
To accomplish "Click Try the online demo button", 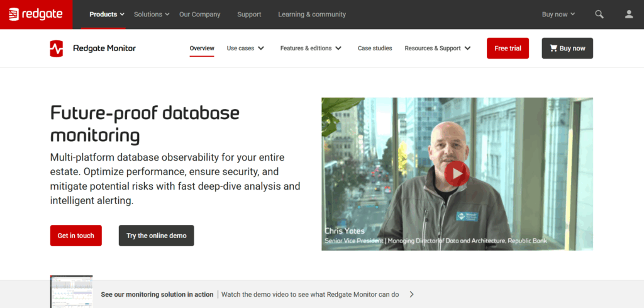I will click(157, 236).
